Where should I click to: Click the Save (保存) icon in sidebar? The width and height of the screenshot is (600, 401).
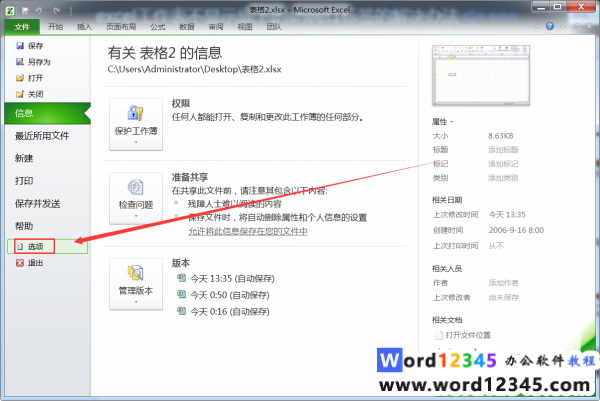[20, 46]
